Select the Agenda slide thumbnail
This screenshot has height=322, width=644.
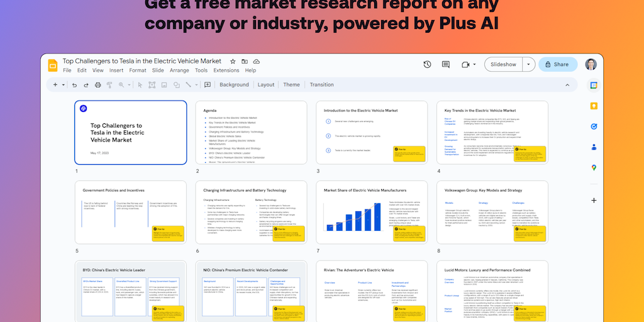(x=251, y=132)
